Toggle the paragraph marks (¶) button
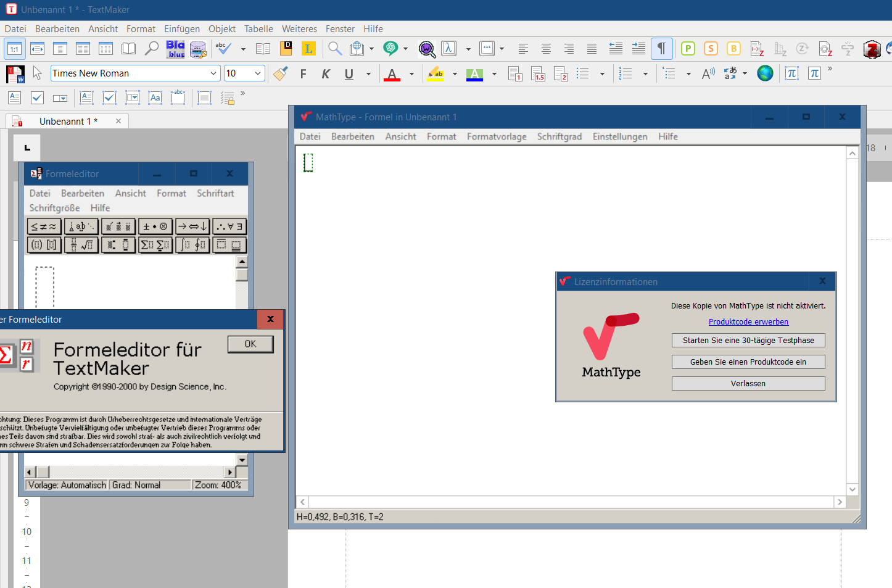Image resolution: width=892 pixels, height=588 pixels. 661,48
